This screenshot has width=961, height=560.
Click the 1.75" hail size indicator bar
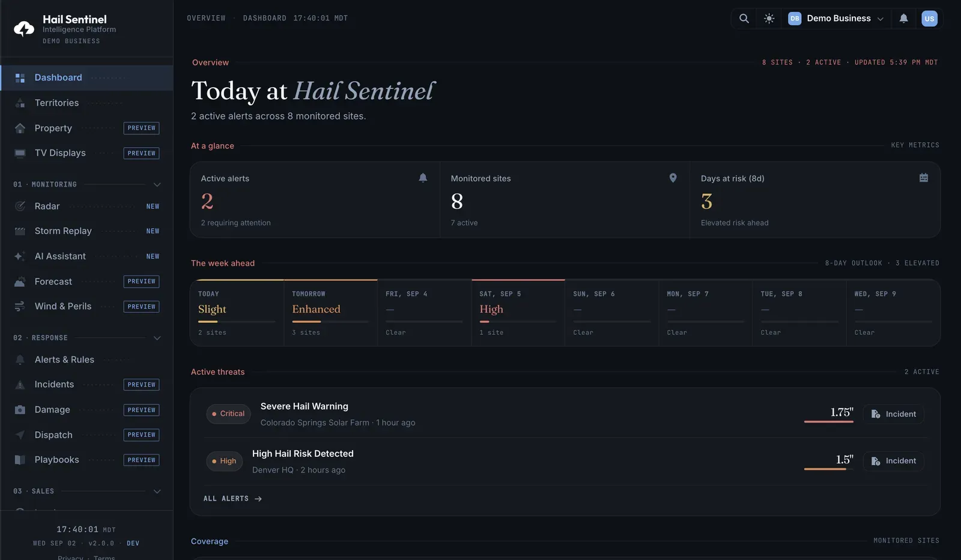point(829,422)
